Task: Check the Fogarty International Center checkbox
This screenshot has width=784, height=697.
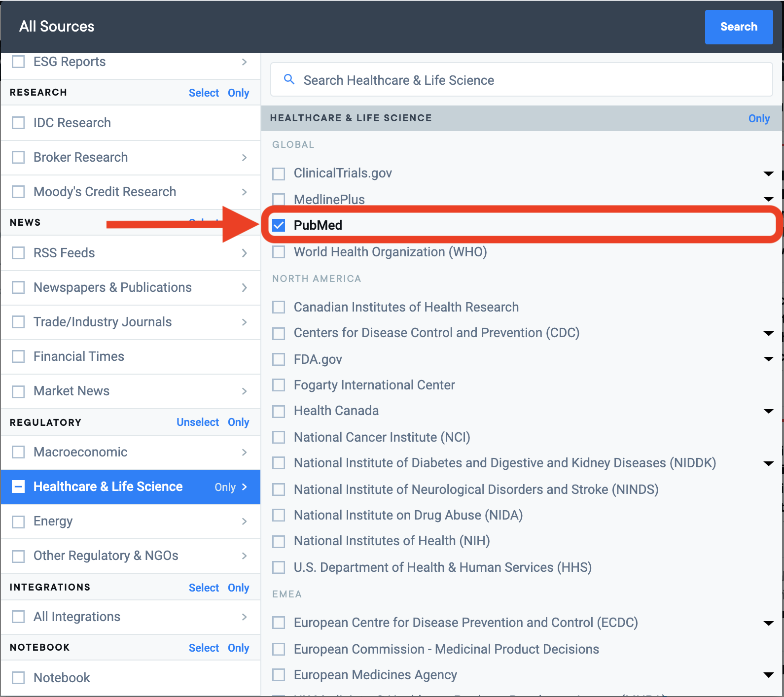Action: point(279,385)
